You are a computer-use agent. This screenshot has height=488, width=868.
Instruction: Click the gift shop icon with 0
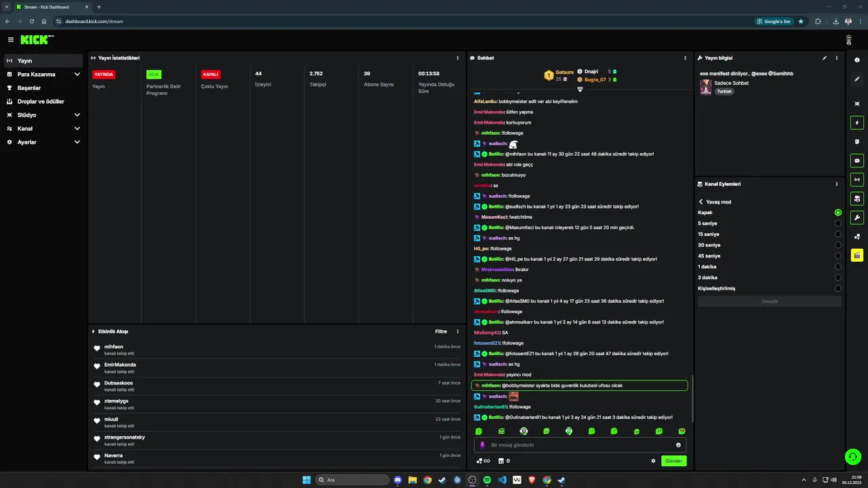[504, 461]
